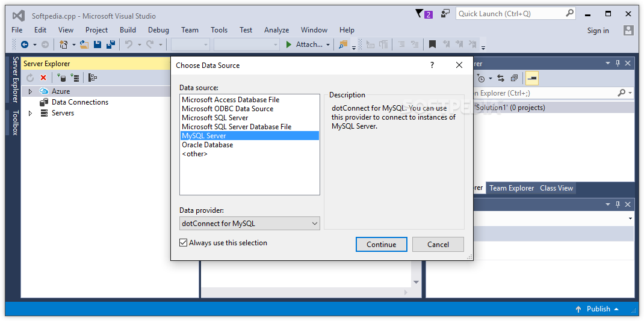Open the Find in Files toolbar icon
The height and width of the screenshot is (321, 644).
343,44
